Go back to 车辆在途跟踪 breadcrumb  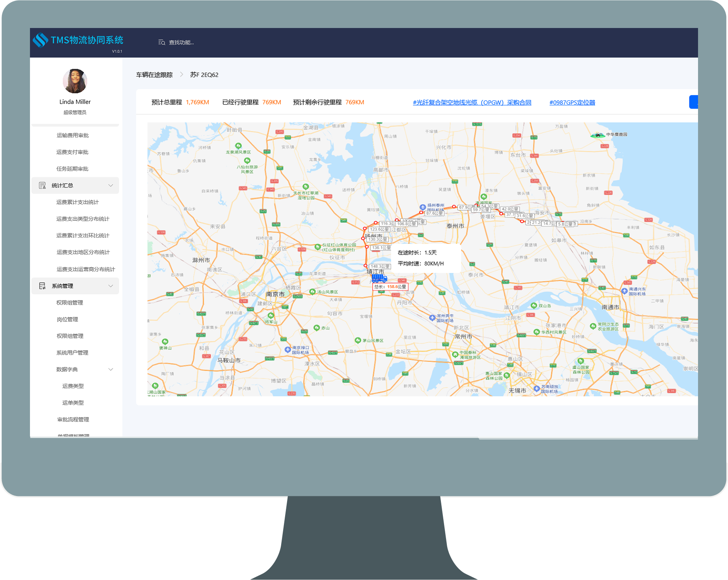(154, 75)
